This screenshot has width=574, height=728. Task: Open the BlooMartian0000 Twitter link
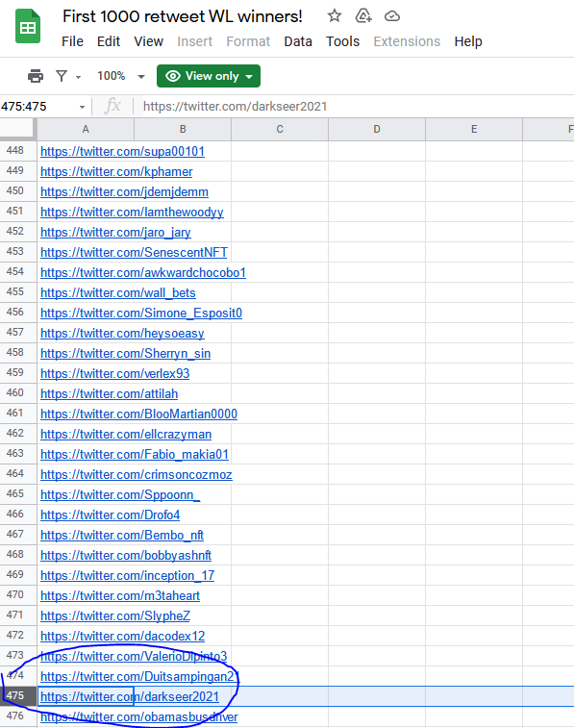click(x=138, y=414)
